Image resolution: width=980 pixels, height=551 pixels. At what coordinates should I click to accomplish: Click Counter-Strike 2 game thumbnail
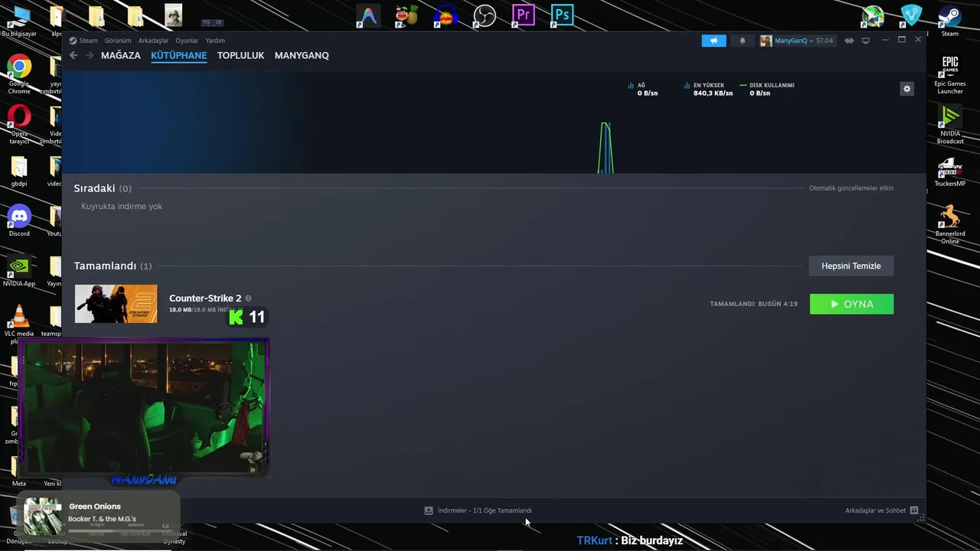(116, 304)
